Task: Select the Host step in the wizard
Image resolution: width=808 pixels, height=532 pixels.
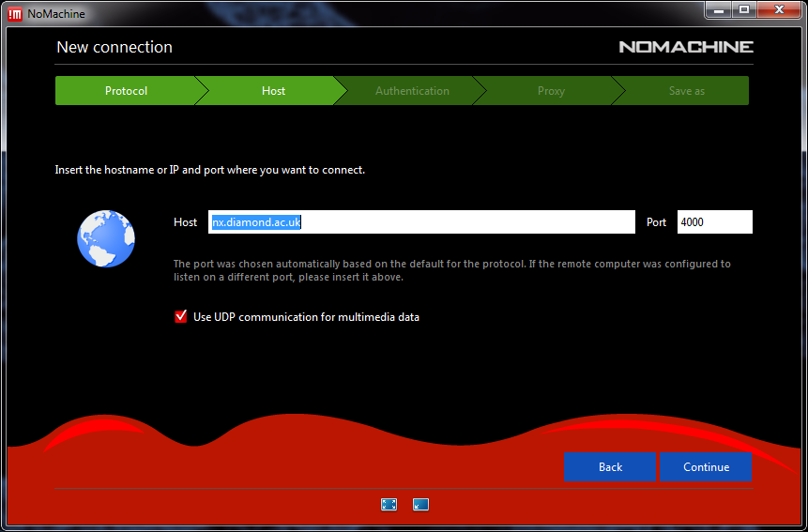Action: (x=273, y=91)
